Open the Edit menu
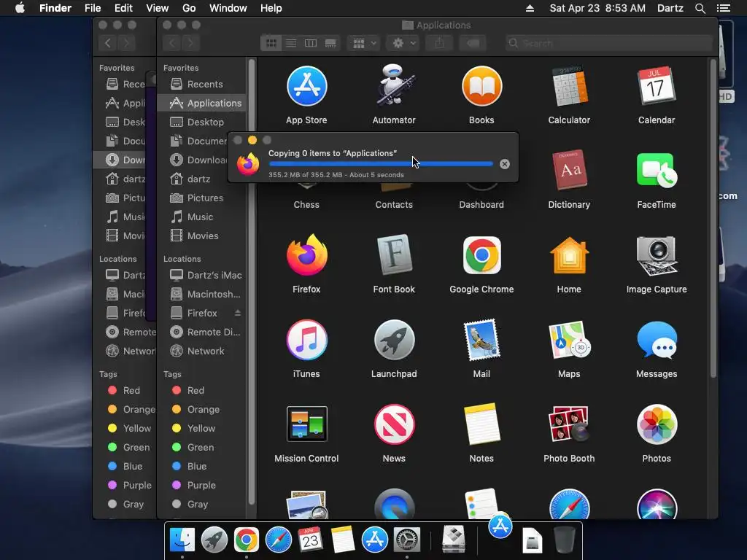The height and width of the screenshot is (560, 747). tap(123, 8)
